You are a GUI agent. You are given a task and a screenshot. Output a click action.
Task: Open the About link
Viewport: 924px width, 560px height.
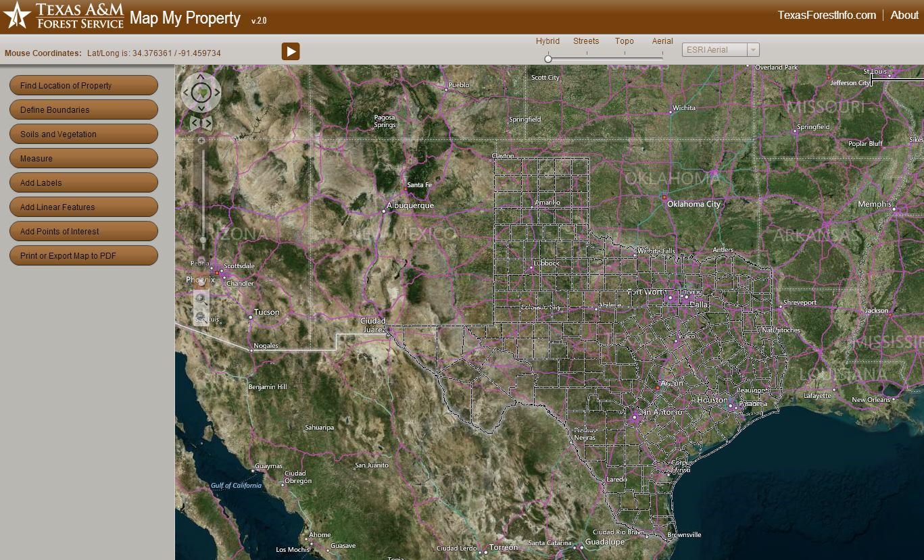click(x=904, y=15)
